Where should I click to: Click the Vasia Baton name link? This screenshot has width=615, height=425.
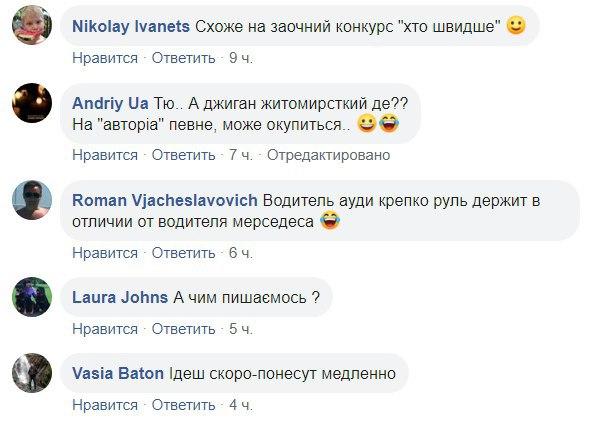coord(119,373)
